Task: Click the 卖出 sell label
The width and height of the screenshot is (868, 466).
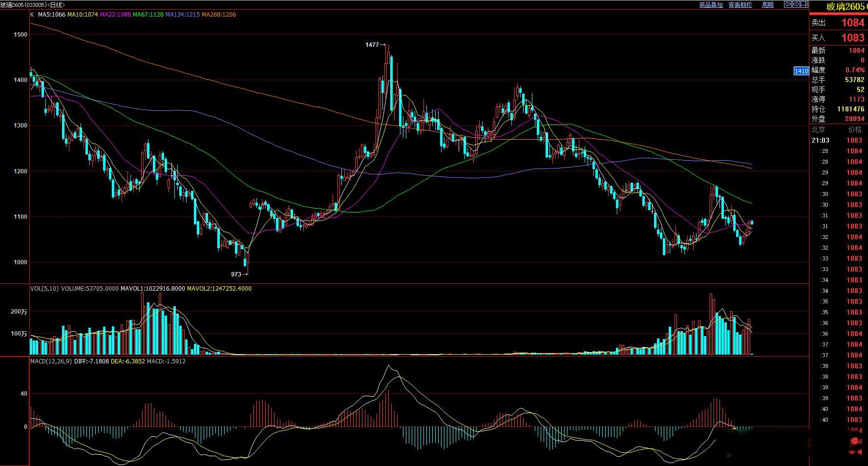Action: click(x=819, y=22)
